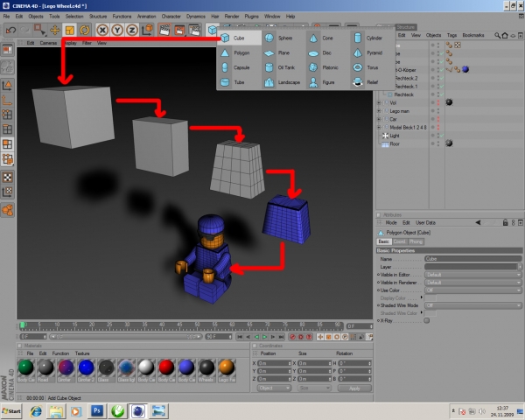
Task: Toggle the X-Ray checkbox
Action: pos(427,320)
